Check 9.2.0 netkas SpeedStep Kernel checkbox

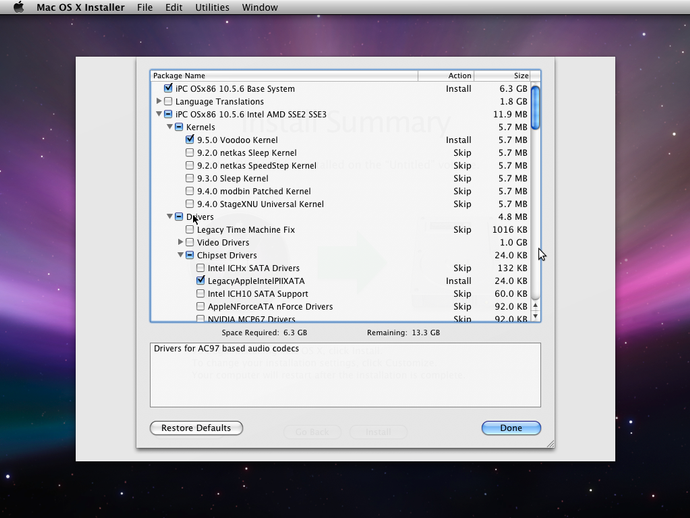[x=190, y=165]
